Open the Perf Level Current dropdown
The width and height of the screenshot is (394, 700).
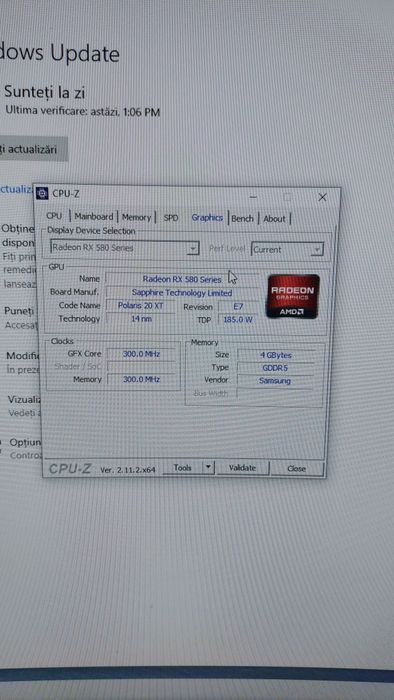pos(287,250)
